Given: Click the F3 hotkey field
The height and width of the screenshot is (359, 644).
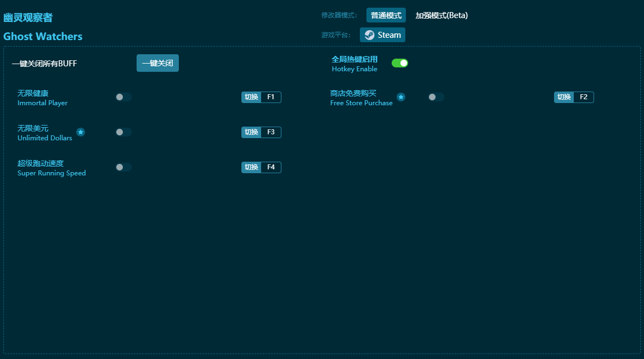Looking at the screenshot, I should [271, 132].
